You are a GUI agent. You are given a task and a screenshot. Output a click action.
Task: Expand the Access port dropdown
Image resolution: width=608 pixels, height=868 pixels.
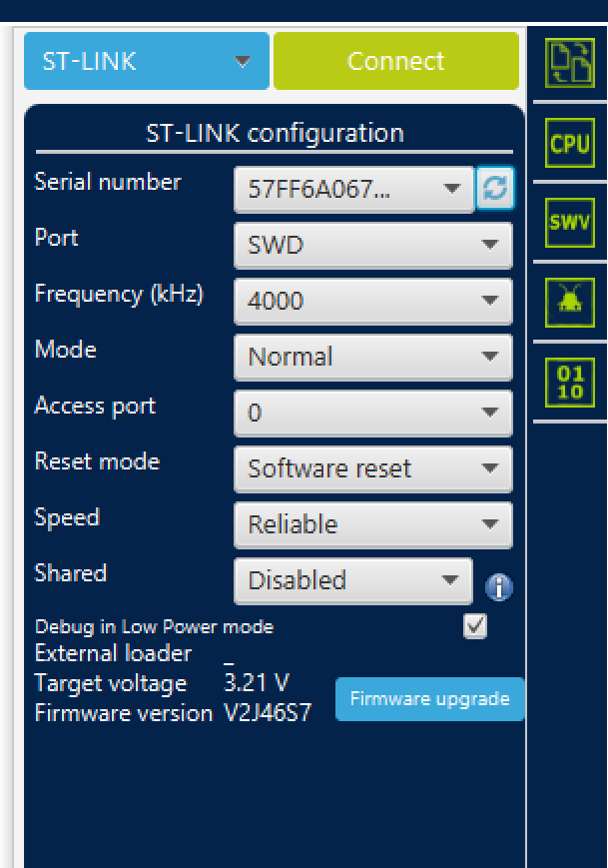coord(372,413)
